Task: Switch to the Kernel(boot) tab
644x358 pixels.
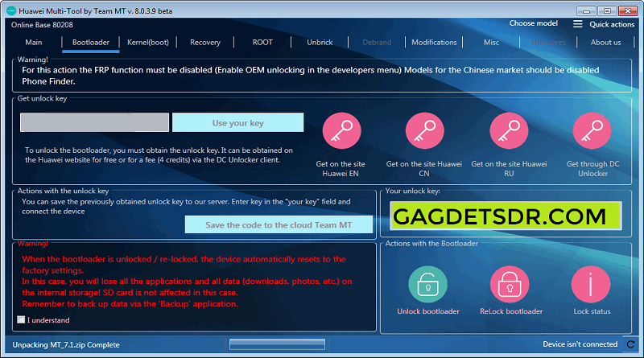Action: pos(148,43)
